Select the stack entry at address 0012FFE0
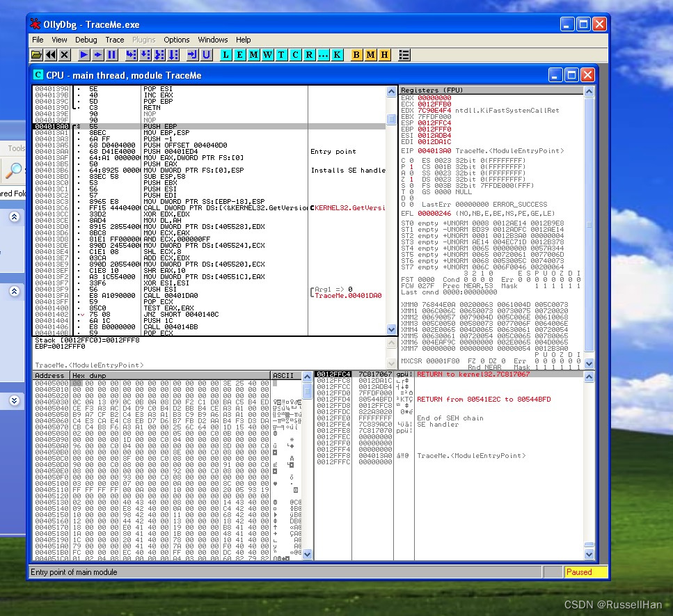Viewport: 673px width, 616px height. (x=448, y=418)
